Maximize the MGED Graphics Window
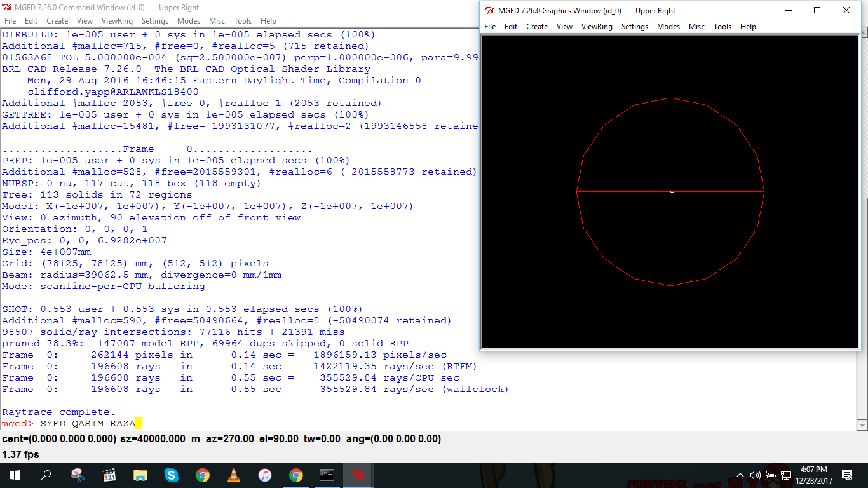The image size is (868, 488). (x=818, y=11)
